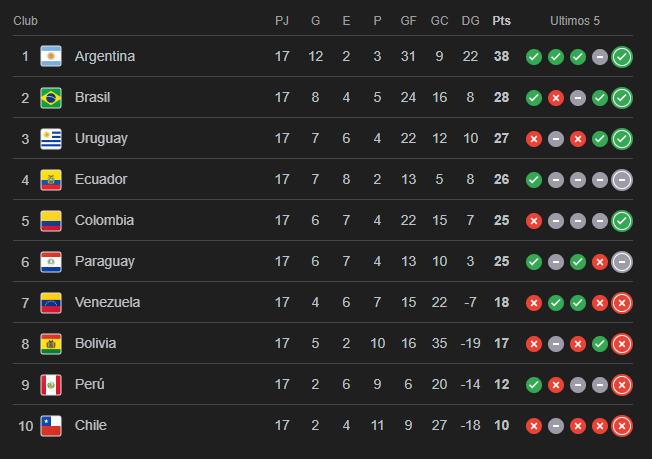
Task: Click Argentina's 38 points value
Action: click(501, 56)
